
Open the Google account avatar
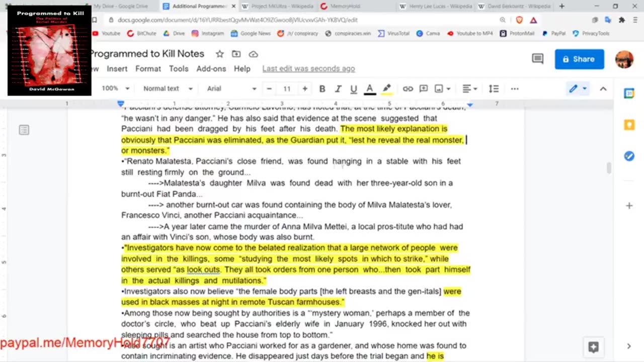coord(624,59)
